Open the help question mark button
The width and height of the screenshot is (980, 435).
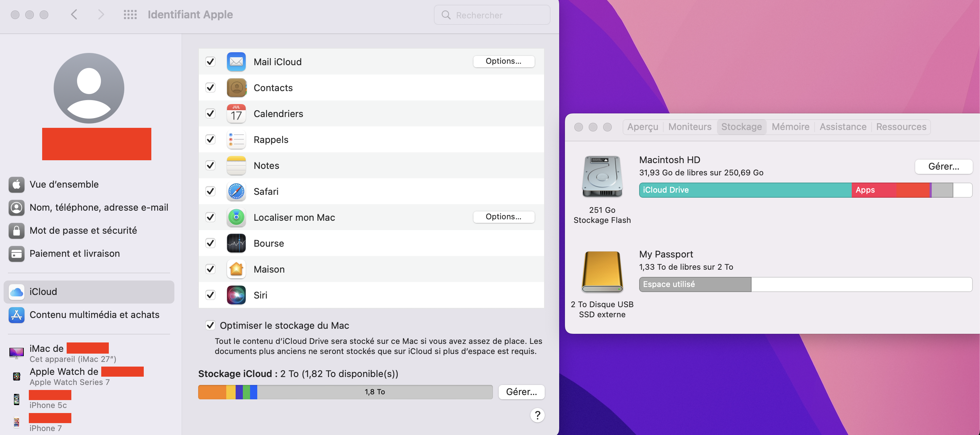click(537, 415)
